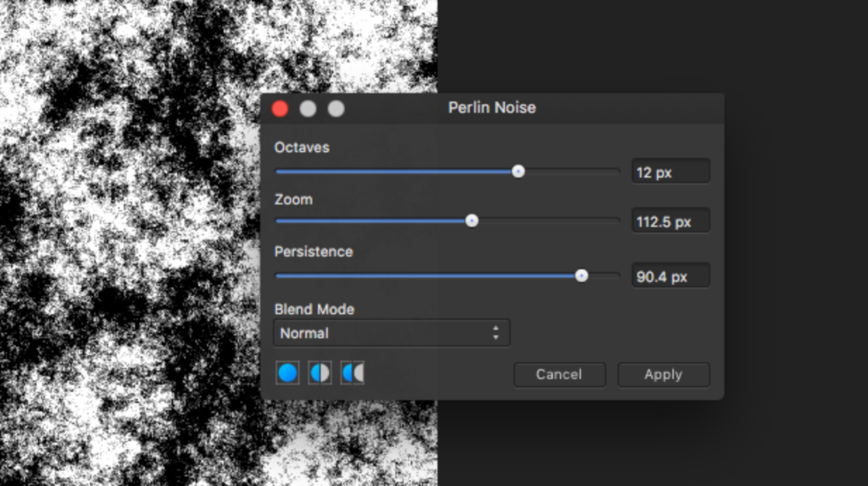Click the Perlin Noise title bar text
Image resolution: width=868 pixels, height=486 pixels.
click(x=492, y=108)
